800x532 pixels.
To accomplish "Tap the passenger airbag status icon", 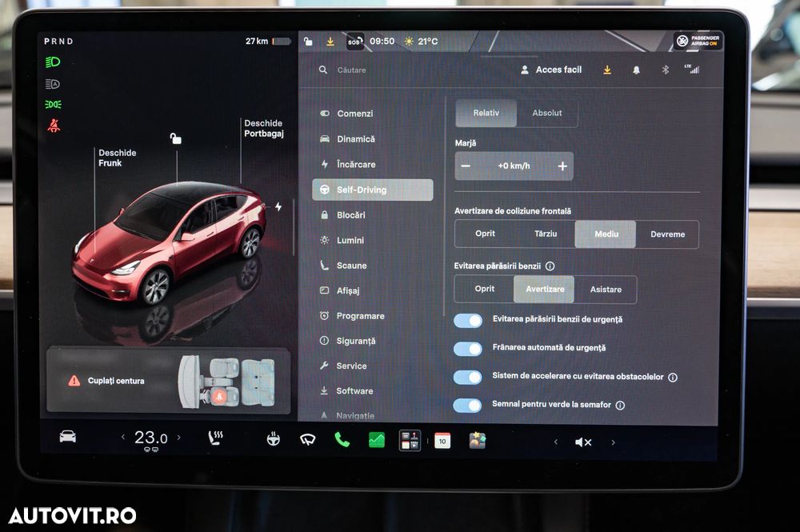I will click(698, 41).
